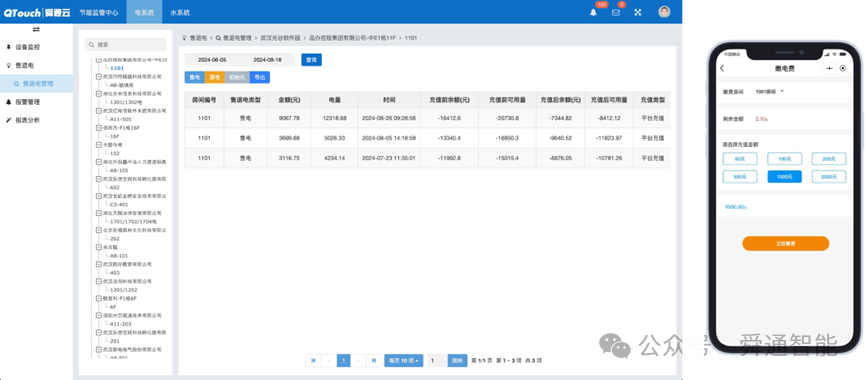This screenshot has height=380, width=865.
Task: Select the 50元 recharge amount
Action: tap(740, 159)
